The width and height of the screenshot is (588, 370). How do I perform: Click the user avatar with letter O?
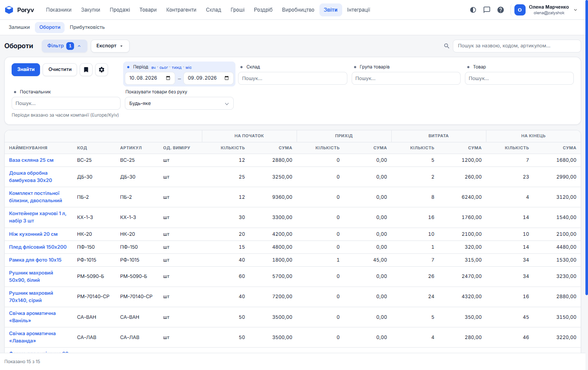tap(520, 10)
